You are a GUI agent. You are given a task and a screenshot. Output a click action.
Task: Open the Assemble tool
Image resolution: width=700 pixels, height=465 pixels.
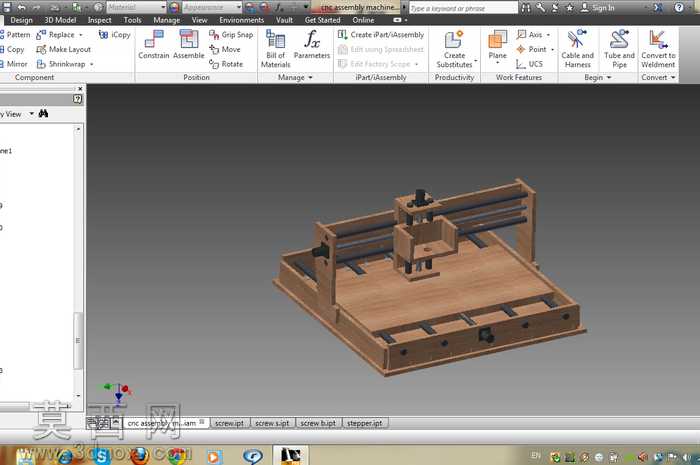point(188,44)
